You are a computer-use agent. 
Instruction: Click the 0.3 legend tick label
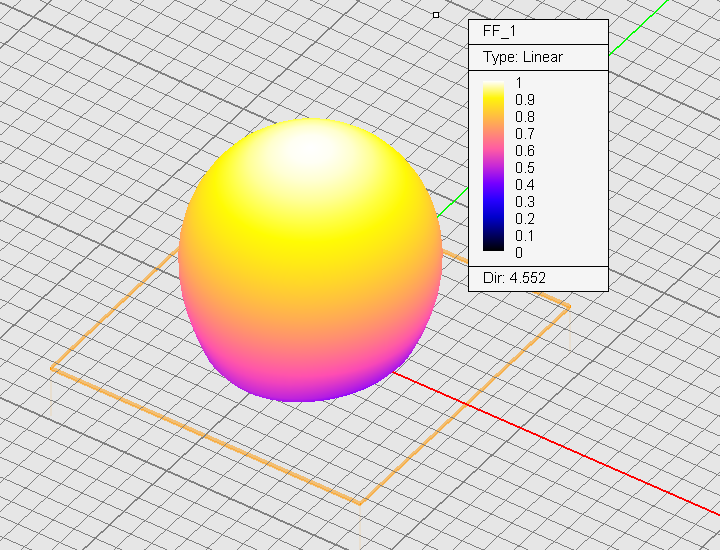(x=524, y=202)
